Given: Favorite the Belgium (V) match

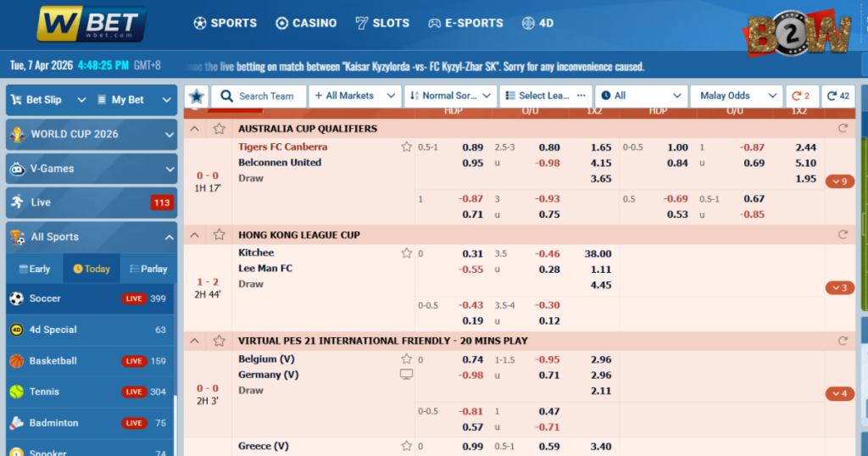Looking at the screenshot, I should [406, 359].
